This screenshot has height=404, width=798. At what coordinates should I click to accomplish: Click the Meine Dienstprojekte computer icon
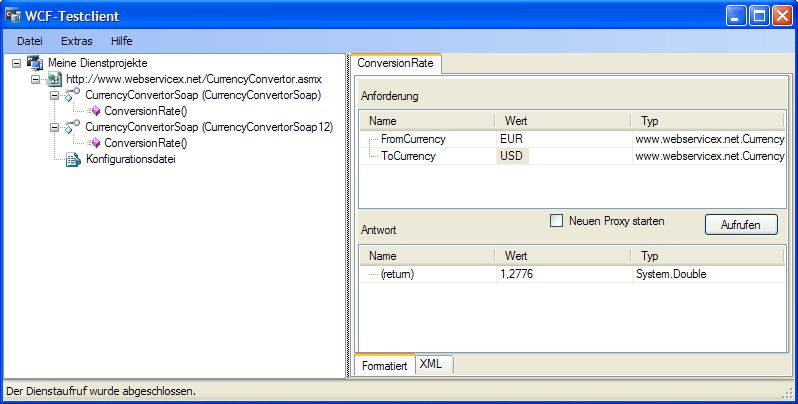35,63
